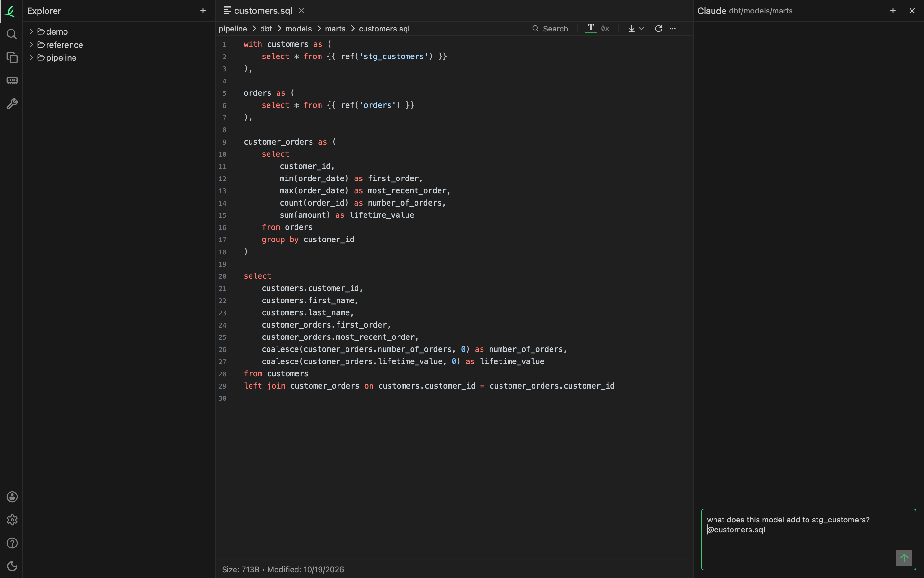Click the Search field in editor toolbar

[x=550, y=29]
